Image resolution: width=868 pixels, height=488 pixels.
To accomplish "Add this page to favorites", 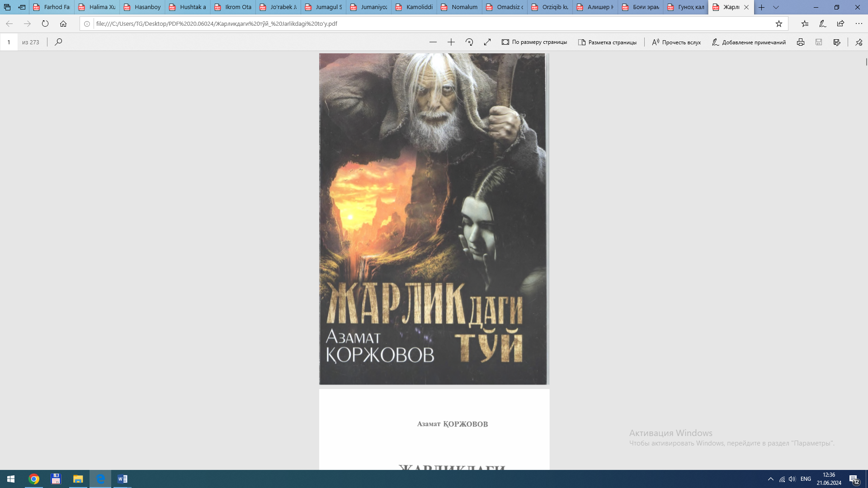I will tap(779, 23).
